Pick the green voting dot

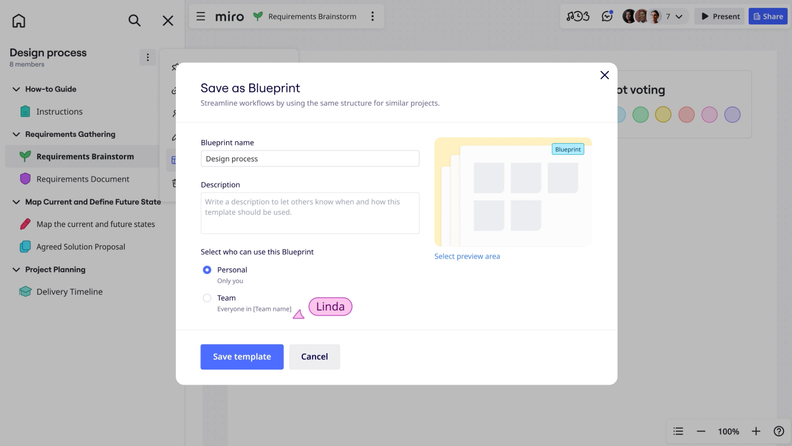click(640, 115)
